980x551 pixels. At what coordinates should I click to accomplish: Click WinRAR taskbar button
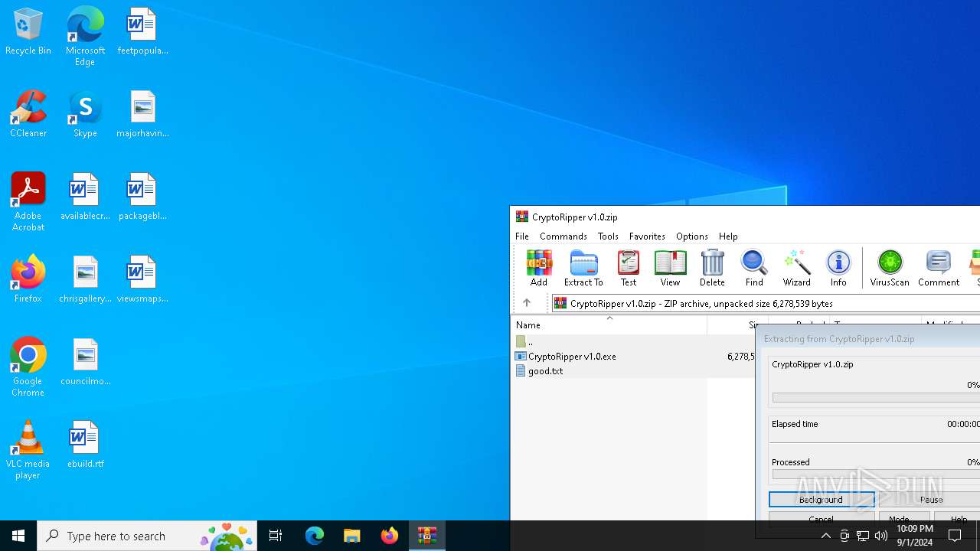[427, 536]
